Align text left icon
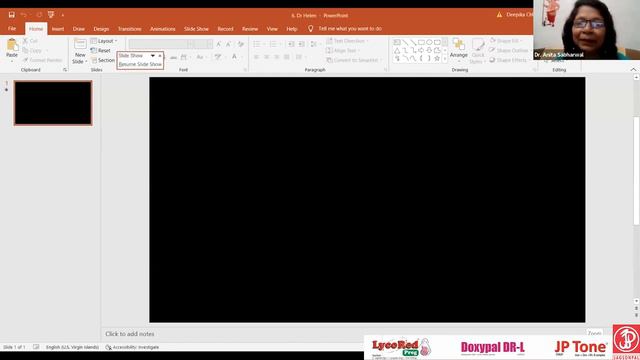 click(x=256, y=57)
